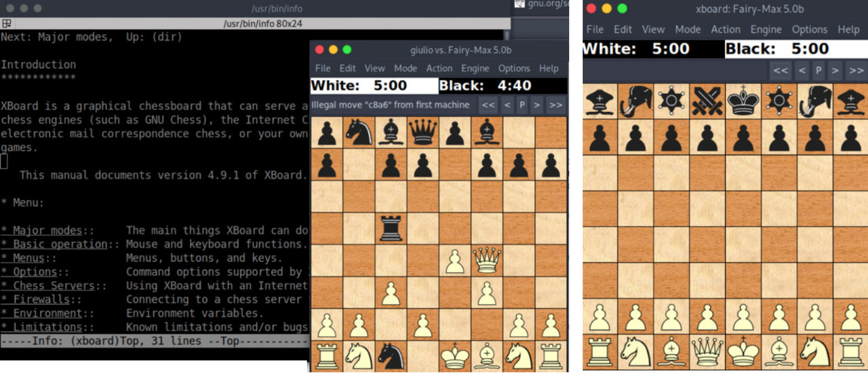This screenshot has height=373, width=868.
Task: Pick white knight at g1 in giulio game
Action: [x=518, y=356]
